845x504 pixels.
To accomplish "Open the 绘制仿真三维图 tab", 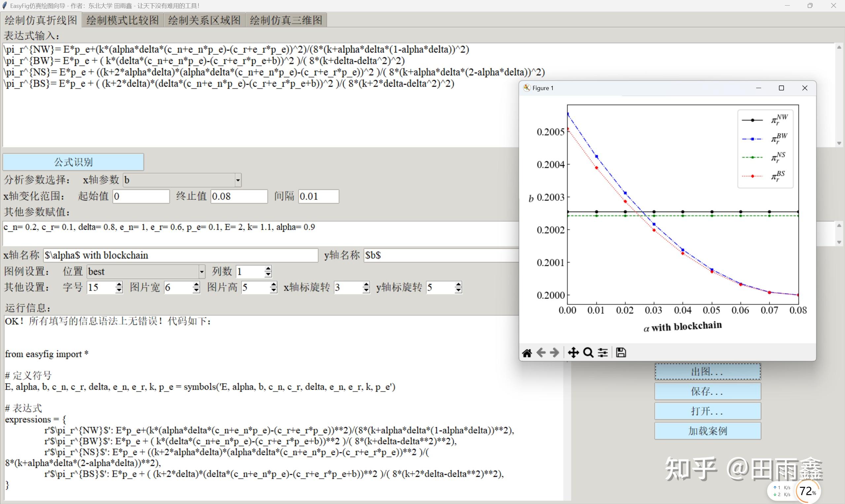I will pos(286,20).
